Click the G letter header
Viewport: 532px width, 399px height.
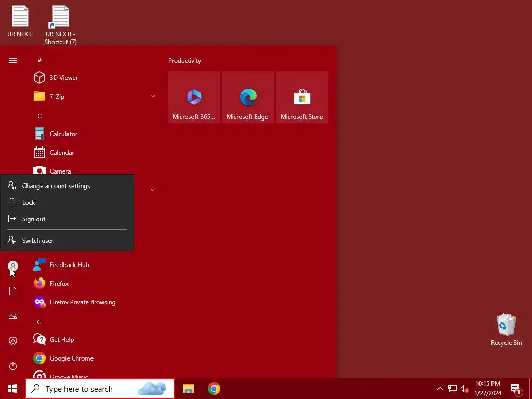click(39, 322)
